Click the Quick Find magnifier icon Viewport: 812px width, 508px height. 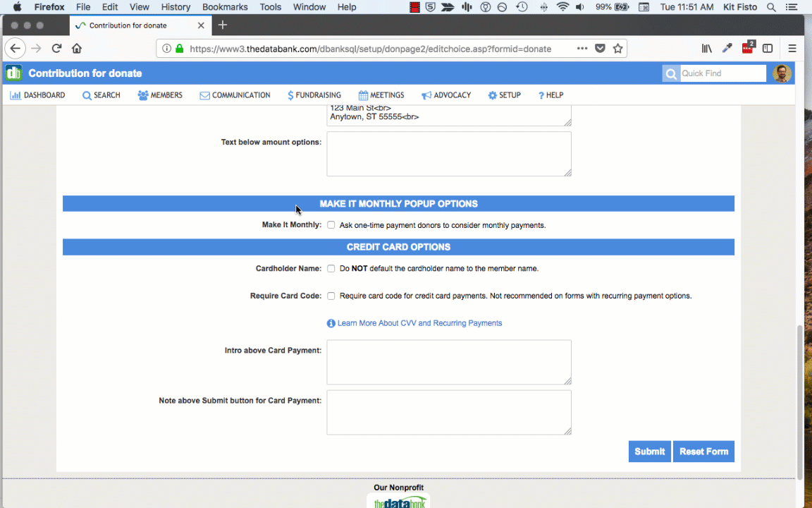(670, 73)
